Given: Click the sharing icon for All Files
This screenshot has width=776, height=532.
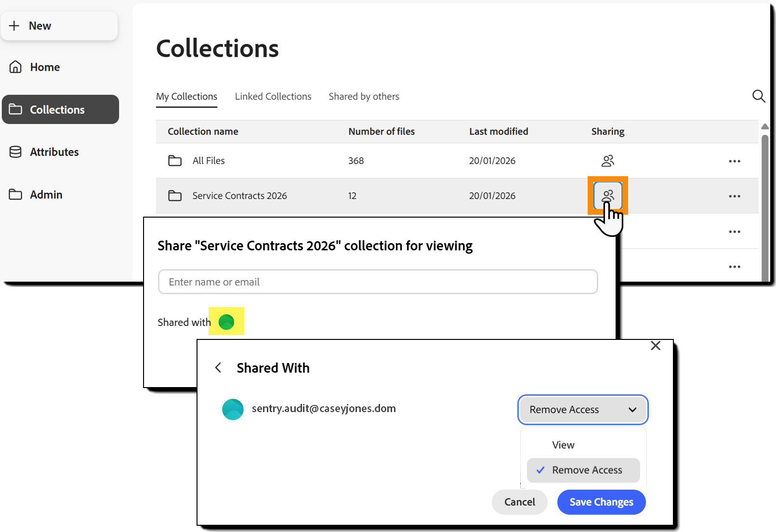Looking at the screenshot, I should click(607, 160).
